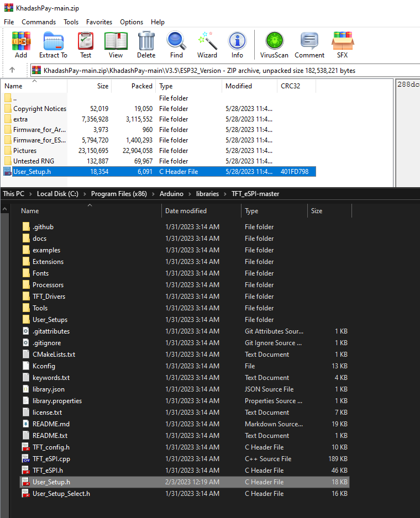The image size is (420, 518).
Task: Select the TFT_Drivers folder in Explorer
Action: point(185,297)
